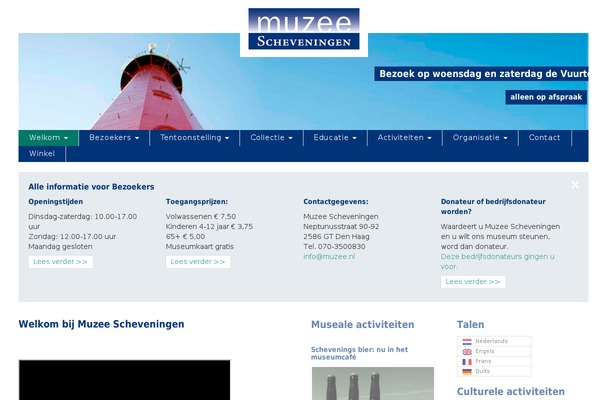Image resolution: width=600 pixels, height=400 pixels.
Task: Click the Culturele activiteiten heading
Action: tap(510, 392)
